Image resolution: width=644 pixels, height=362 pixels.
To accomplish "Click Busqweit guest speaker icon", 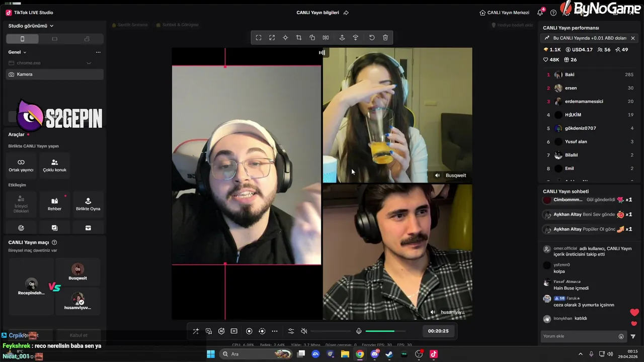I will [437, 175].
